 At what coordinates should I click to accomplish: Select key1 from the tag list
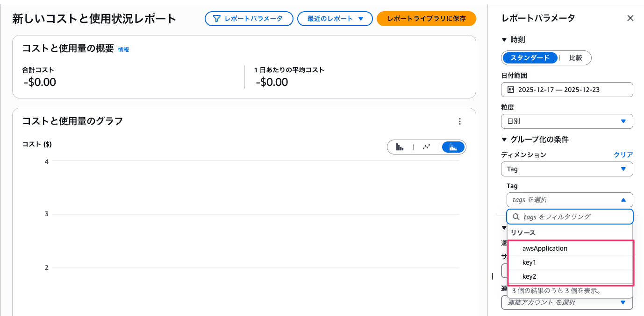click(529, 262)
